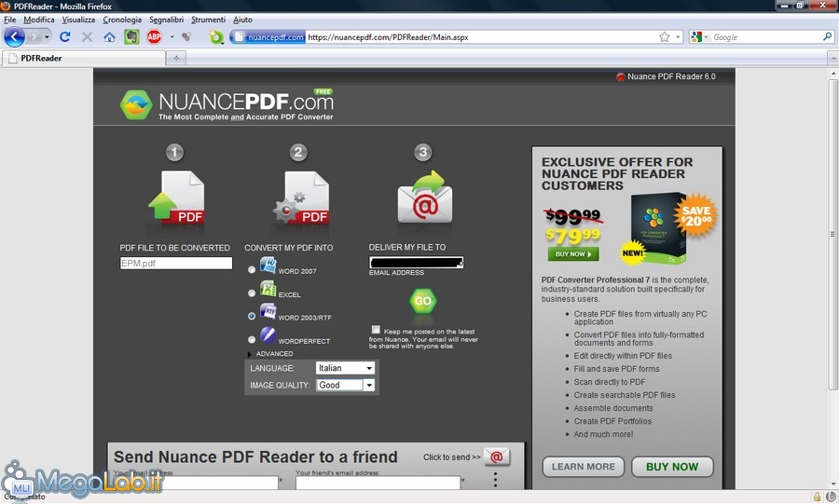Click the Firefox back arrow button
Image resolution: width=839 pixels, height=504 pixels.
14,37
